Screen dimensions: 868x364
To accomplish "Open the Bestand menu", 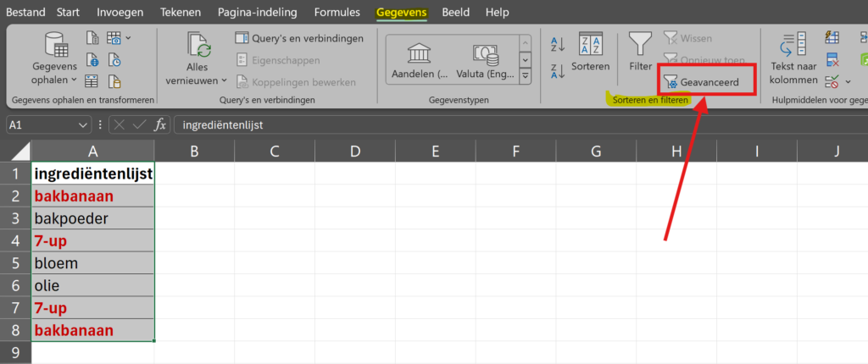I will (25, 12).
